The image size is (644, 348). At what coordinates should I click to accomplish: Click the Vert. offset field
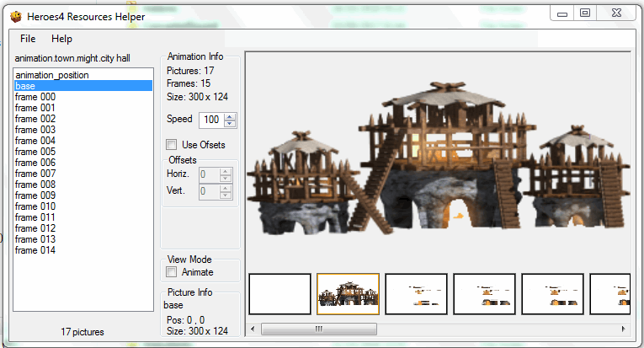[209, 191]
